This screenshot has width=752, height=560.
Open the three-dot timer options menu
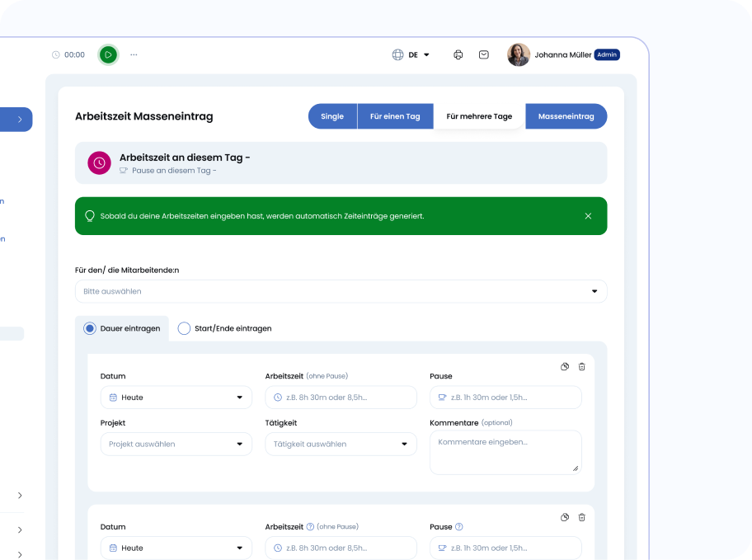click(134, 54)
